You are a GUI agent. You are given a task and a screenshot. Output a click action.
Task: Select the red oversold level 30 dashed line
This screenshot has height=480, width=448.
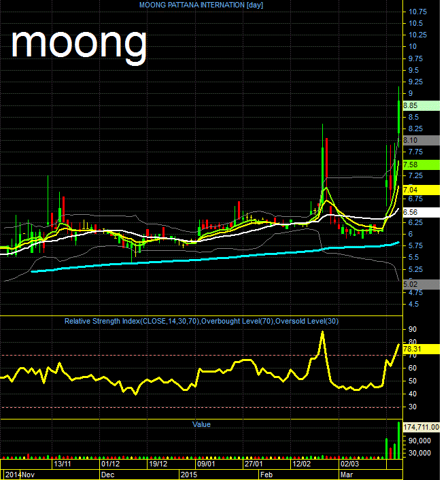coord(201,407)
